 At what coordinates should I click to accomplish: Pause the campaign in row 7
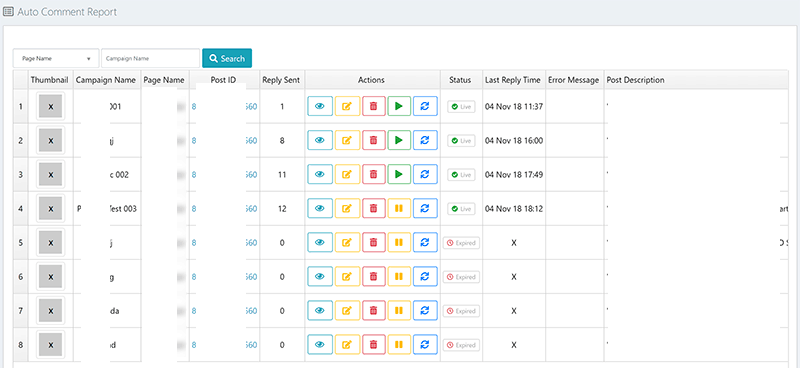399,310
